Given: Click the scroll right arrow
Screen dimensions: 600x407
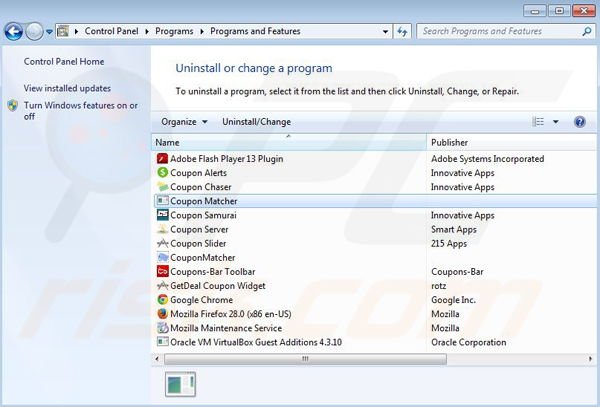Looking at the screenshot, I should pyautogui.click(x=590, y=359).
